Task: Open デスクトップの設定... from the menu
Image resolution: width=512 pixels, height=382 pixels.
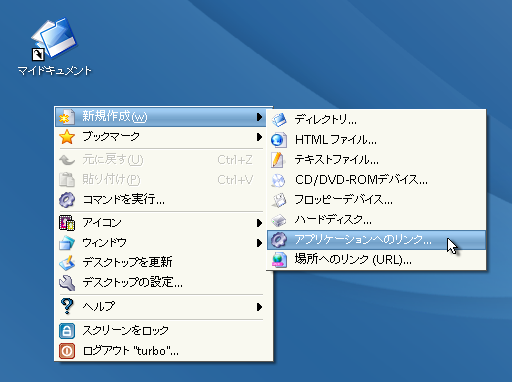Action: pos(161,282)
